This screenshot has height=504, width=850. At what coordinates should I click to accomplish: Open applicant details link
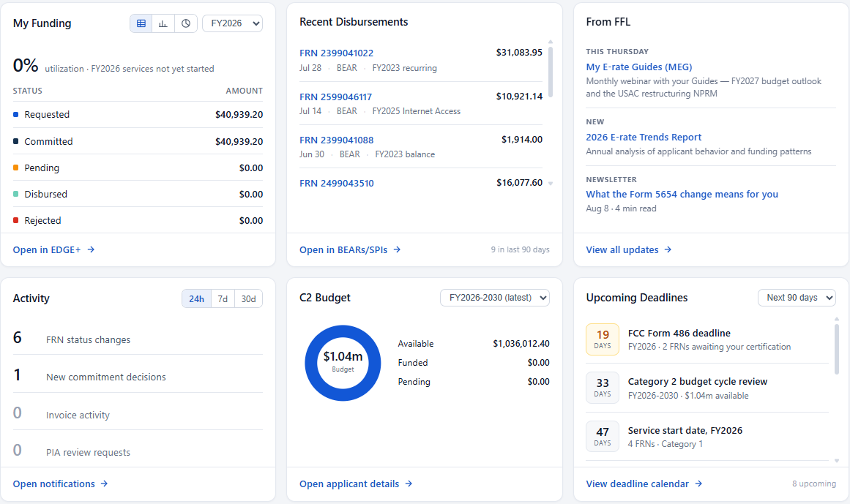tap(349, 484)
